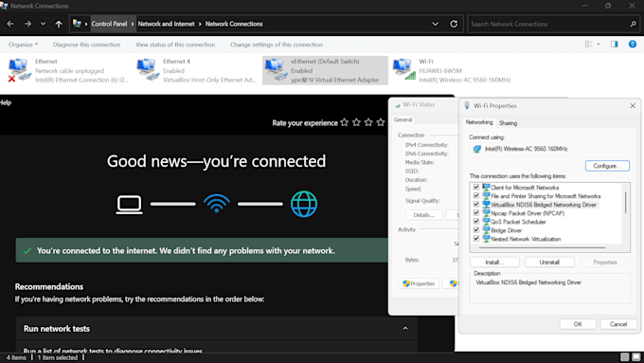Rate experience with second star
Viewport: 644px width, 363px height.
point(356,122)
